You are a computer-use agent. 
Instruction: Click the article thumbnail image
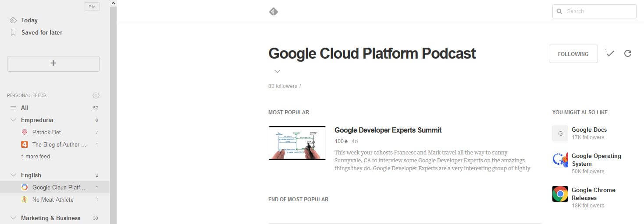[297, 143]
